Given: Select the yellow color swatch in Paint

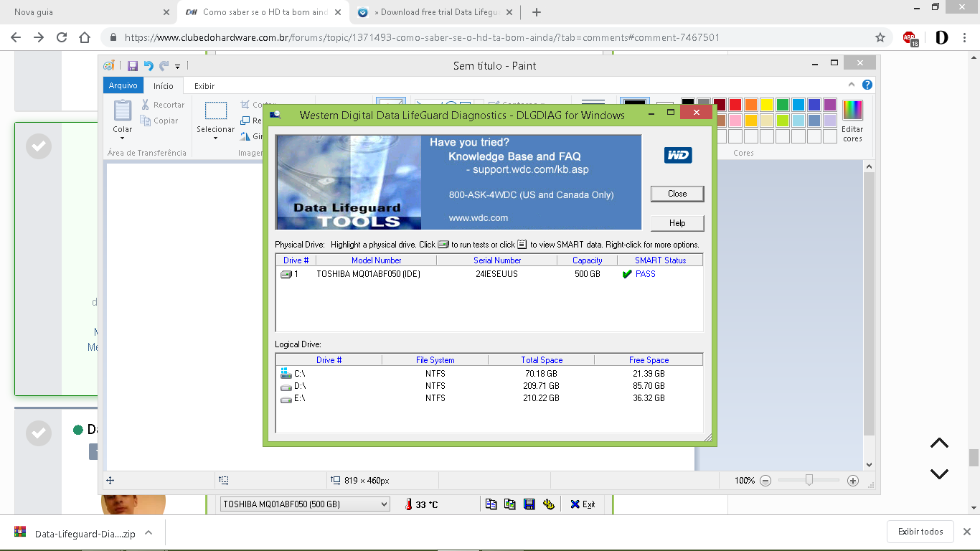Looking at the screenshot, I should 767,105.
